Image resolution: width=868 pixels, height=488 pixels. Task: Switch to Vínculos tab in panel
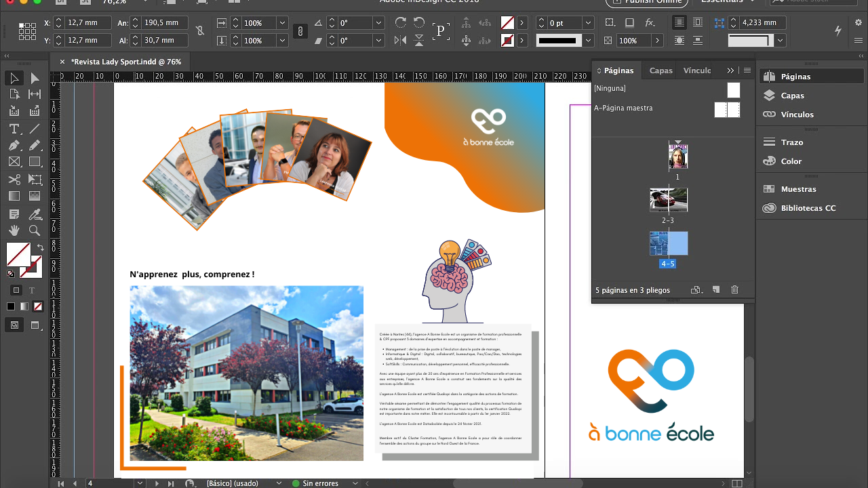697,70
